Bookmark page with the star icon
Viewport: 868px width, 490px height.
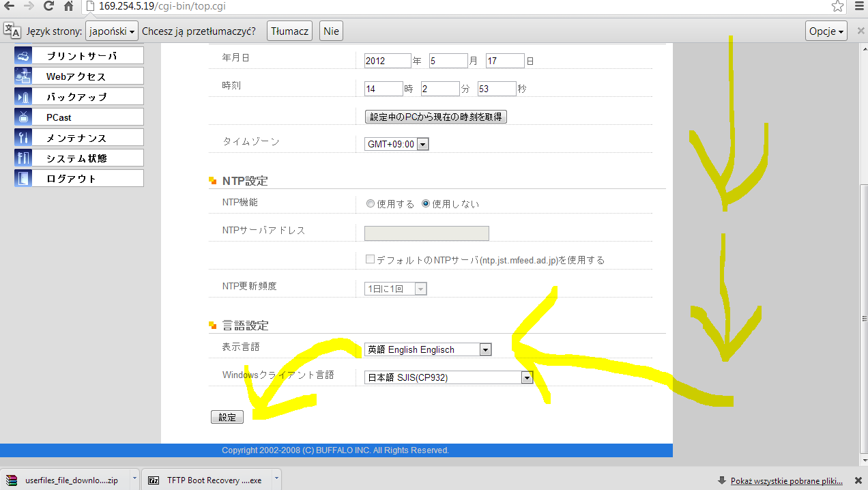click(x=837, y=7)
